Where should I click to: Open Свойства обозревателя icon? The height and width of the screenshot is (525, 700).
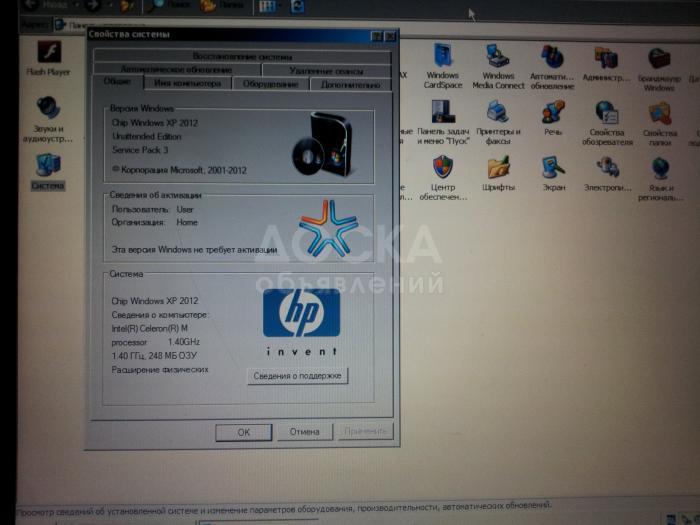pyautogui.click(x=607, y=123)
